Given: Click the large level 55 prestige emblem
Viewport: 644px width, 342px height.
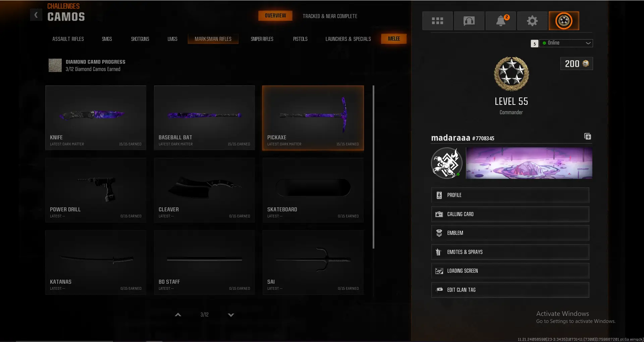Looking at the screenshot, I should (512, 74).
